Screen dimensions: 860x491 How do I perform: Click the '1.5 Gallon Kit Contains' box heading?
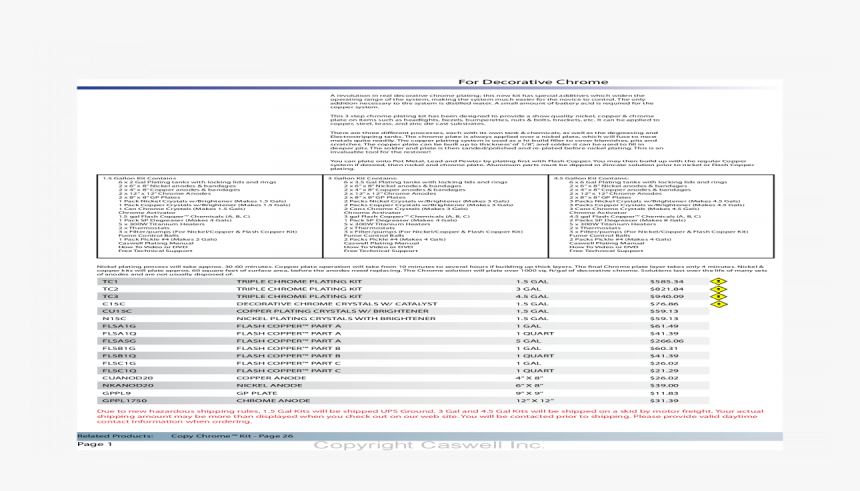coord(139,178)
